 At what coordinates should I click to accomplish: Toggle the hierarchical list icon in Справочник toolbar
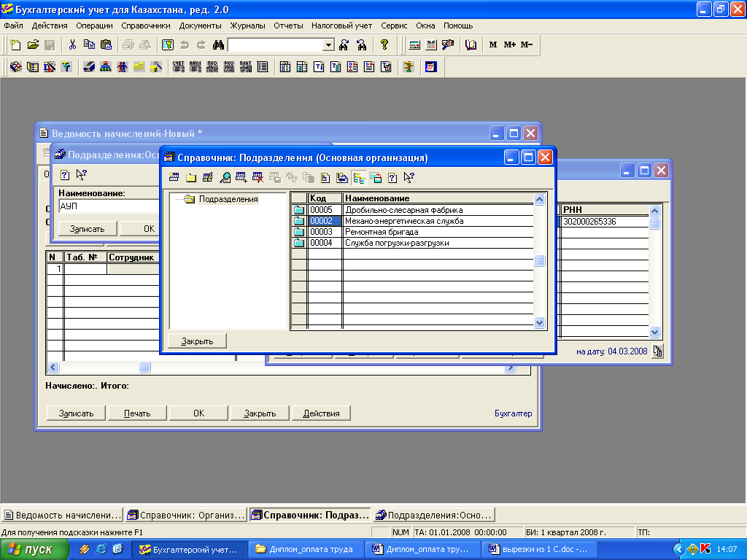pos(359,178)
